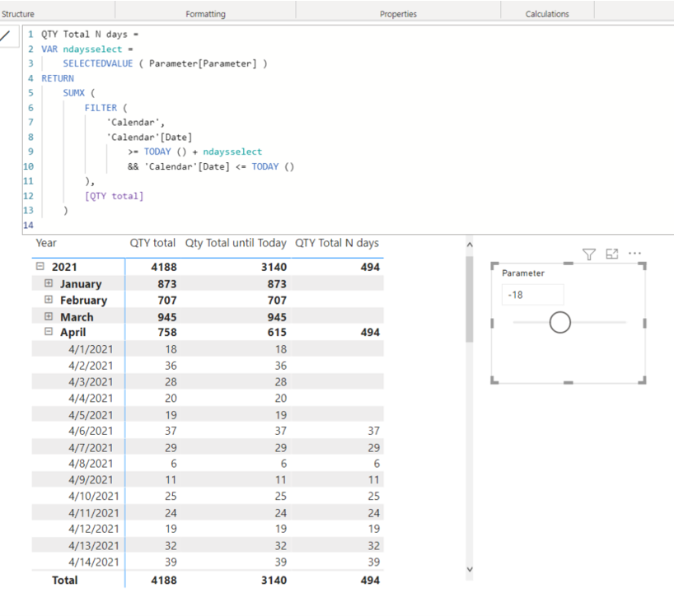674x616 pixels.
Task: Sort by Qty Total until Today header
Action: click(x=236, y=243)
